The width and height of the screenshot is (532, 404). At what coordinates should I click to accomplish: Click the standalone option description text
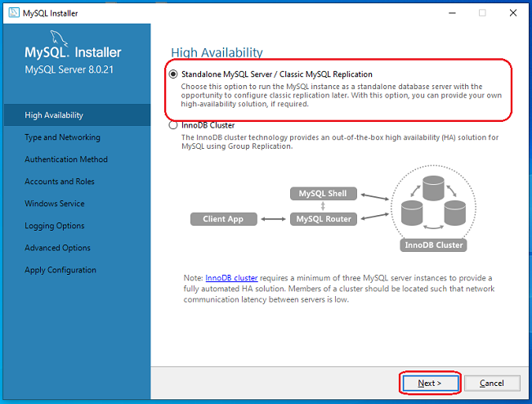coord(341,96)
